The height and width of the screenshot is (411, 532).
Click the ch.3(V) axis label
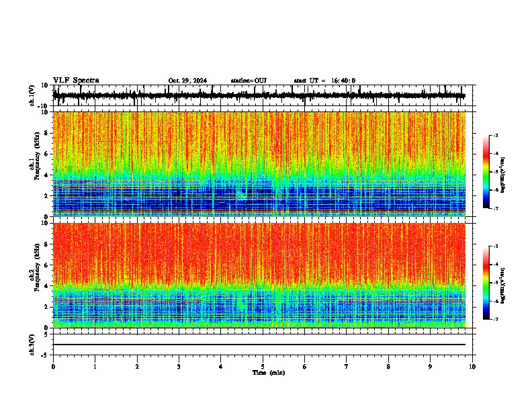(32, 345)
